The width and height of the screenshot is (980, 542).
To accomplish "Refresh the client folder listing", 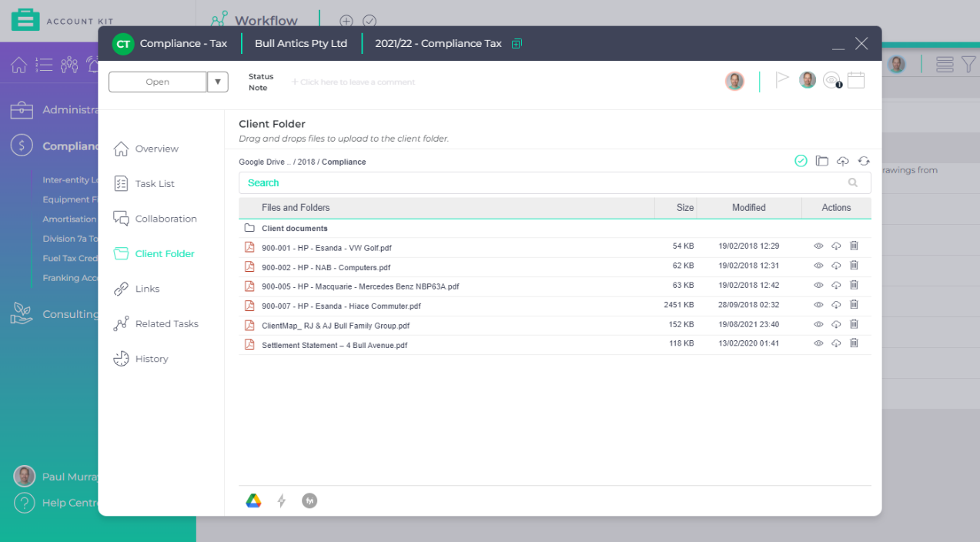I will click(x=864, y=161).
